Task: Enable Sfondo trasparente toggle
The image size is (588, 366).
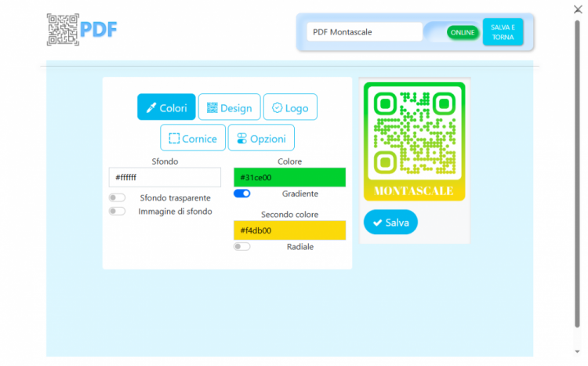Action: tap(117, 197)
